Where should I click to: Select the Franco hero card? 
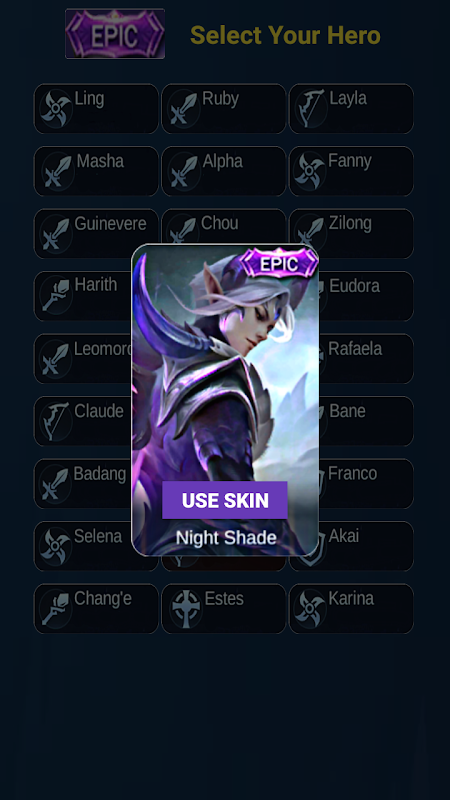[366, 484]
